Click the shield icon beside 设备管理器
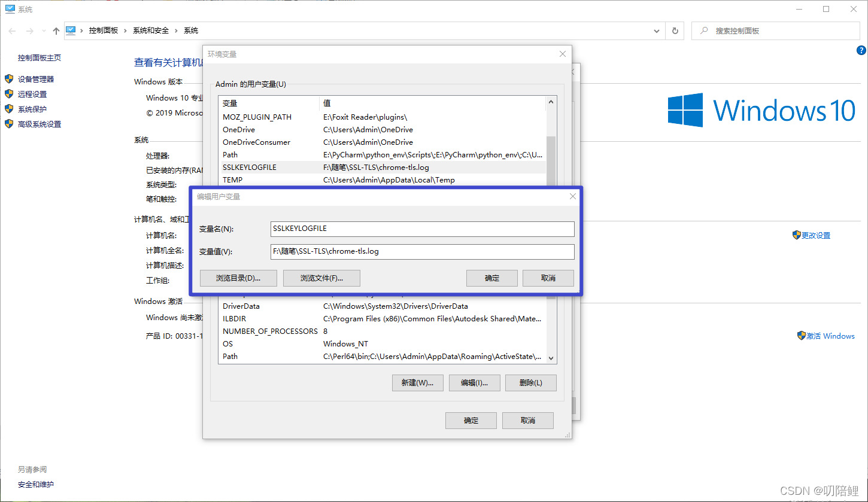The width and height of the screenshot is (868, 502). pos(9,79)
